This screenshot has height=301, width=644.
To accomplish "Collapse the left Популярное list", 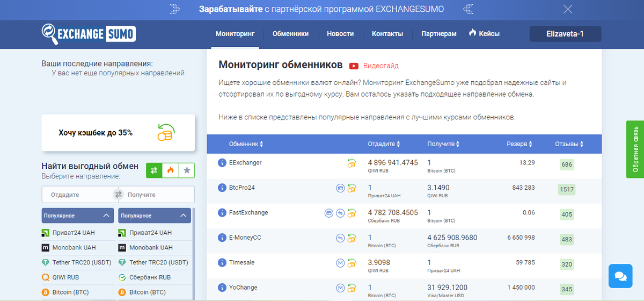I will pyautogui.click(x=78, y=216).
